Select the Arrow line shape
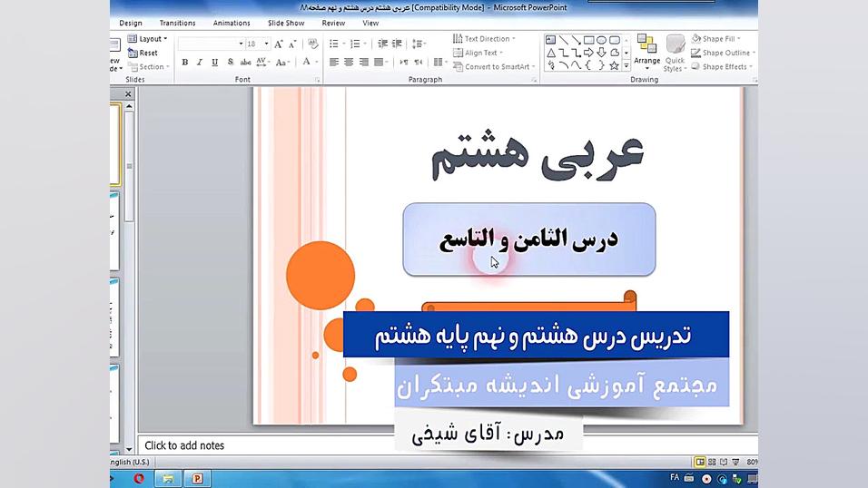This screenshot has height=488, width=868. (577, 40)
